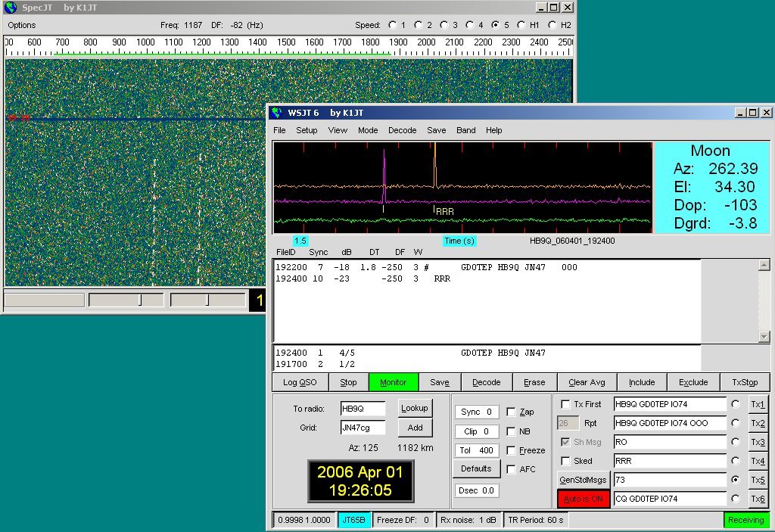This screenshot has height=532, width=775.
Task: Click the SpecJT title bar globe icon
Action: [x=10, y=8]
